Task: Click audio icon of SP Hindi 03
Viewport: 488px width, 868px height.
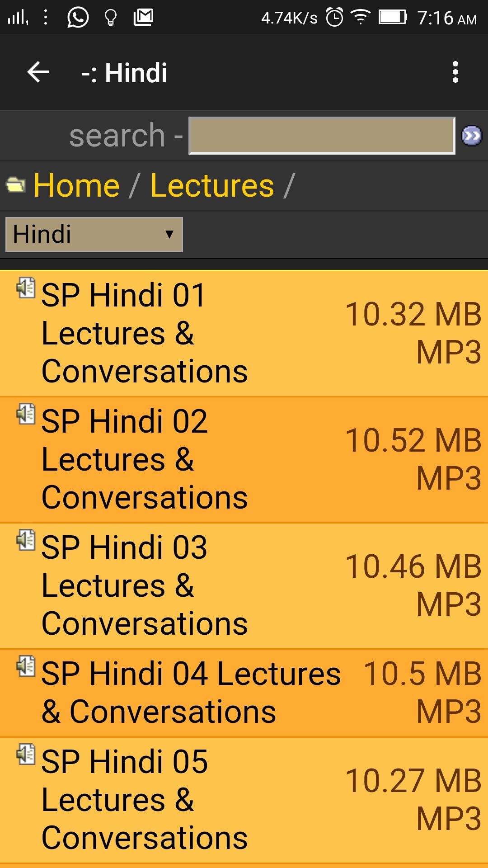Action: tap(26, 540)
